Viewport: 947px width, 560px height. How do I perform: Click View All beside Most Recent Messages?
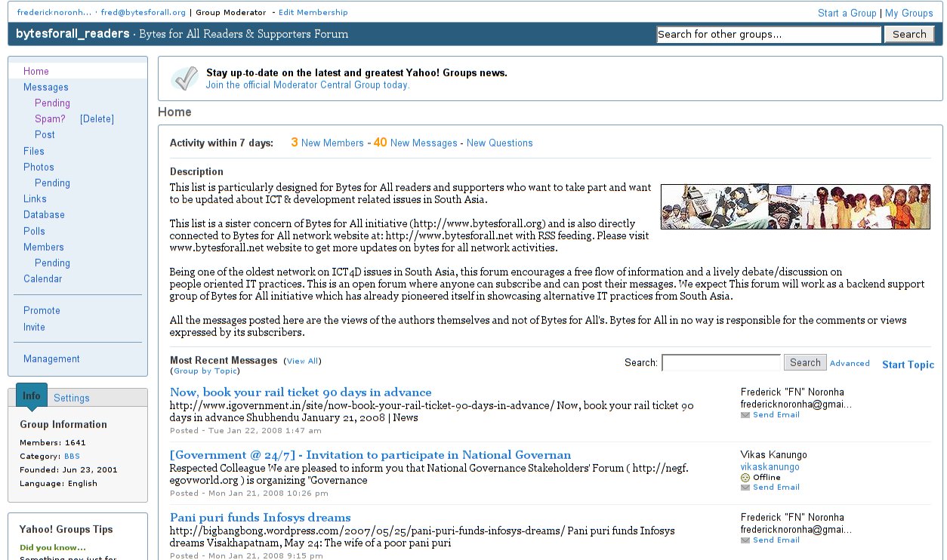[x=302, y=362]
